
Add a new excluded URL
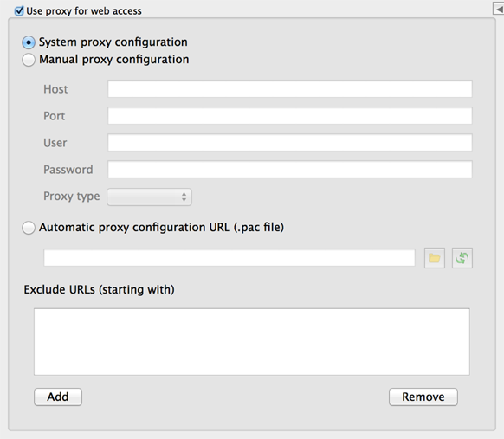[x=58, y=397]
